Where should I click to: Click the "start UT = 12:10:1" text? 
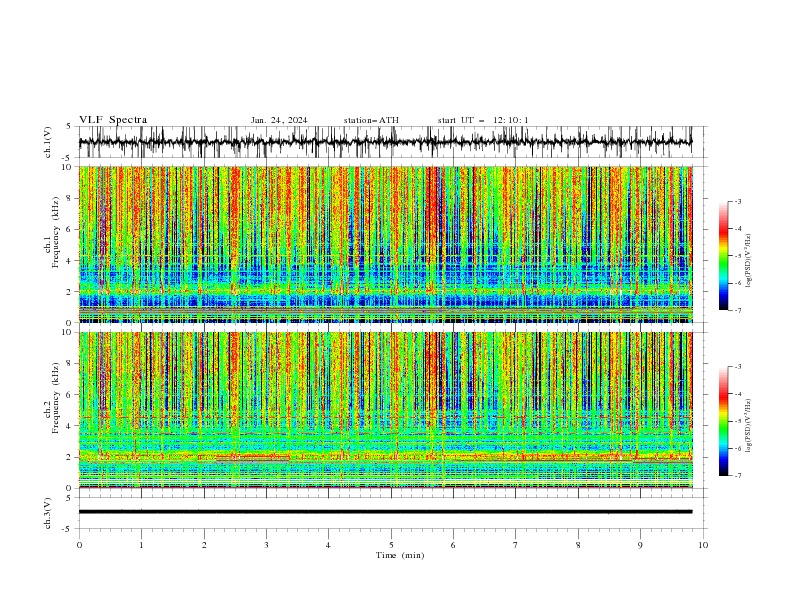coord(483,120)
